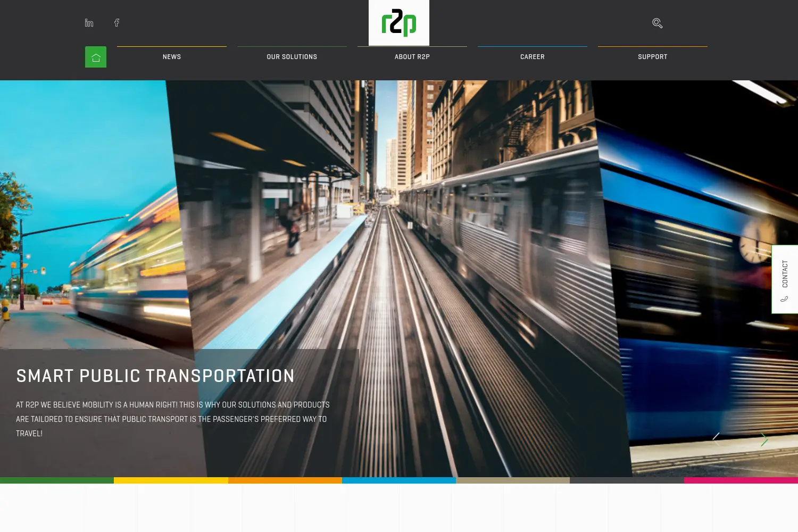Click the yellow color bar segment

(171, 480)
